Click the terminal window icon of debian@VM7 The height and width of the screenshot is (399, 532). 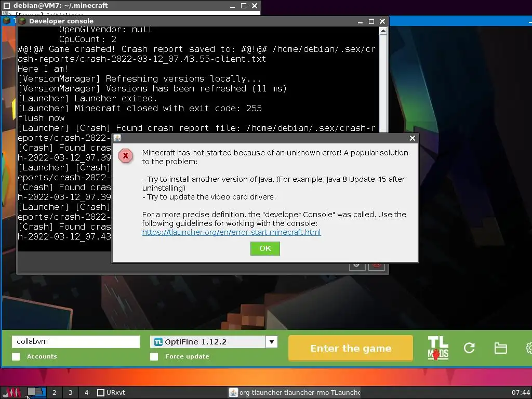click(6, 5)
